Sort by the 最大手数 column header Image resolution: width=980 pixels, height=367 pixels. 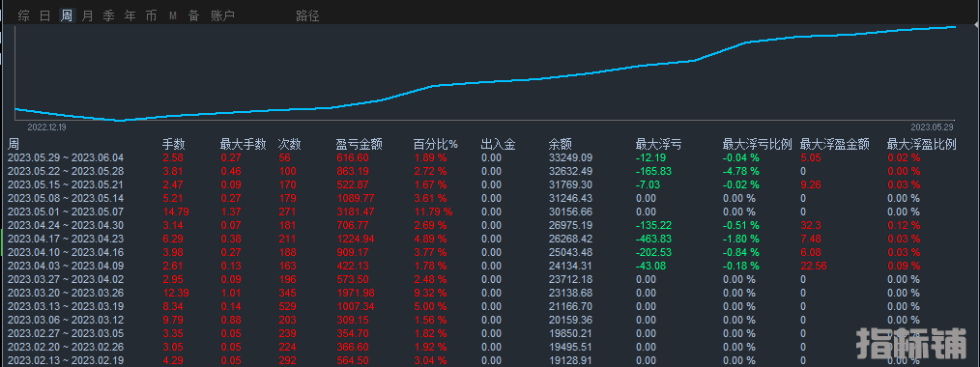(244, 144)
